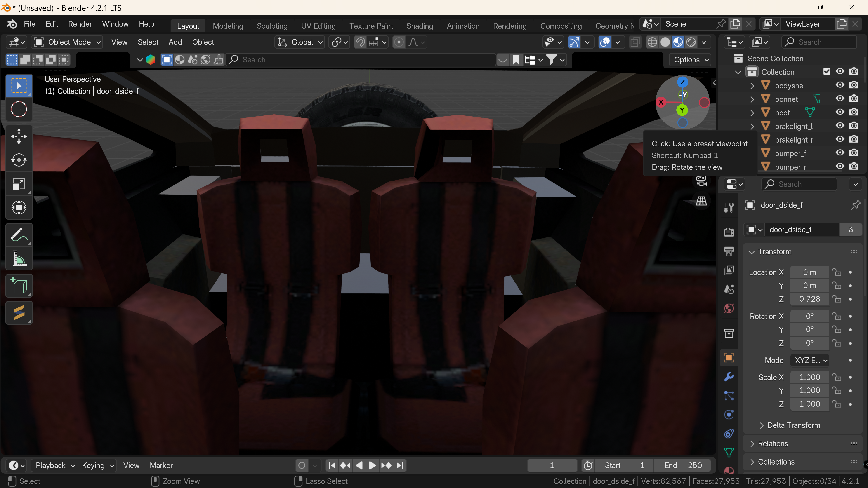This screenshot has height=488, width=868.
Task: Select the Transform tool
Action: 19,207
